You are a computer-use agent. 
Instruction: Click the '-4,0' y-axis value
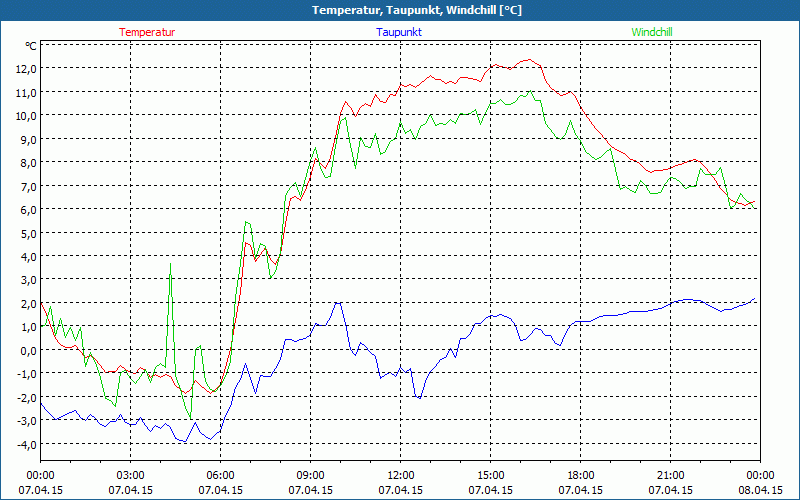tap(27, 445)
